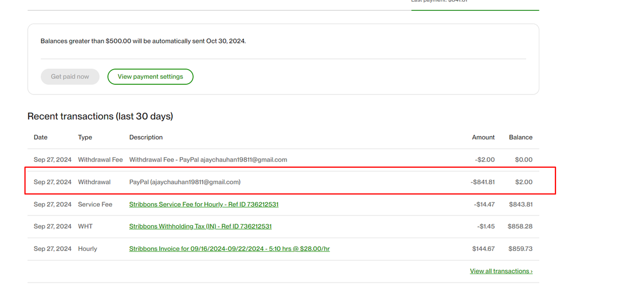The image size is (644, 288).
Task: Open Stribbons Service Fee for Hourly link
Action: tap(204, 204)
